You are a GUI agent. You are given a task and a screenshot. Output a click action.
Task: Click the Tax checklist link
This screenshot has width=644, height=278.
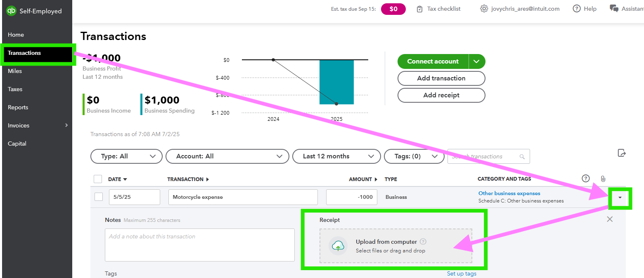point(444,9)
